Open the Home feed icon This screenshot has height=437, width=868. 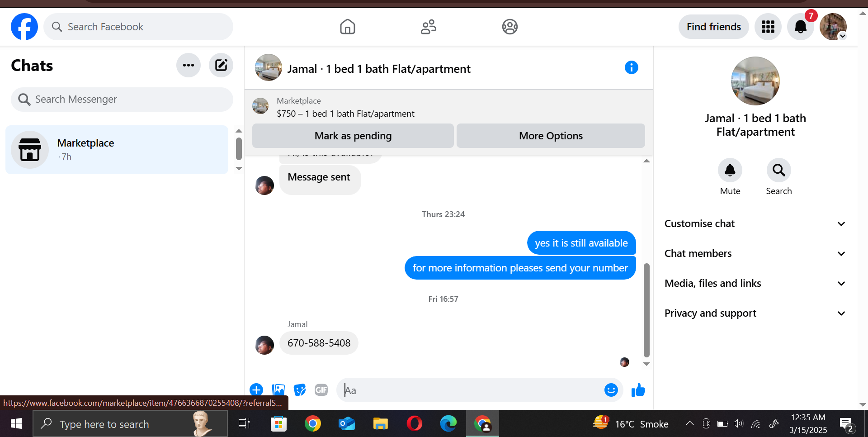[x=347, y=27]
